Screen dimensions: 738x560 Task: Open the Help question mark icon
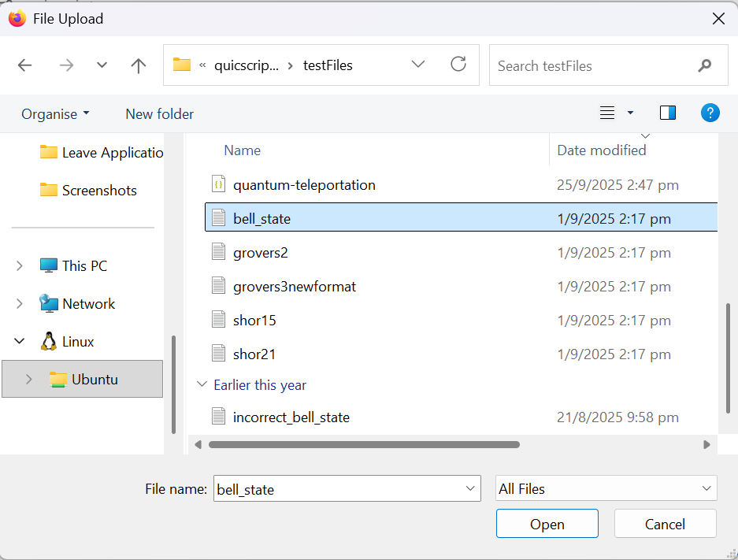pos(710,113)
